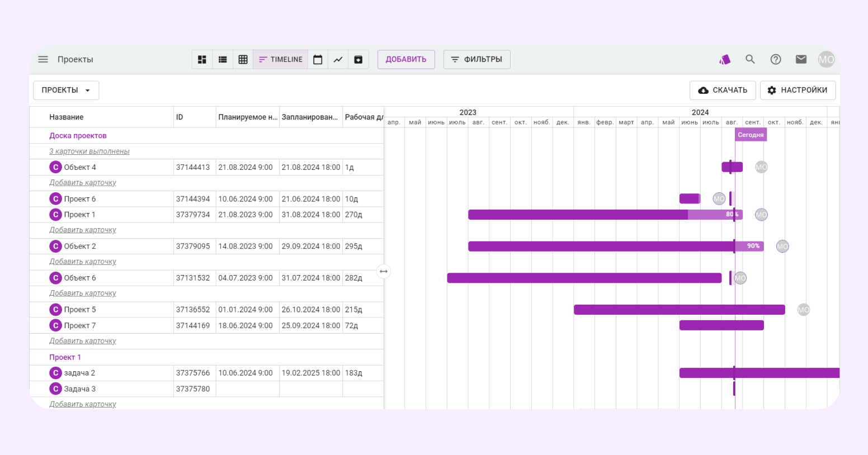
Task: Click the Планируемое н... column header
Action: click(248, 117)
